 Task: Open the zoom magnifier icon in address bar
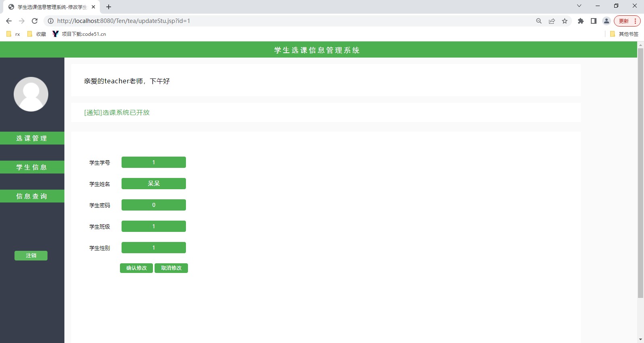(x=539, y=21)
